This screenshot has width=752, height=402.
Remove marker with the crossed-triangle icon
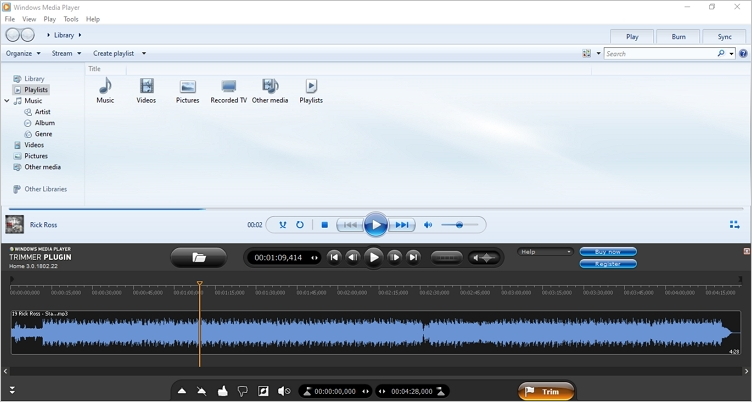click(201, 391)
